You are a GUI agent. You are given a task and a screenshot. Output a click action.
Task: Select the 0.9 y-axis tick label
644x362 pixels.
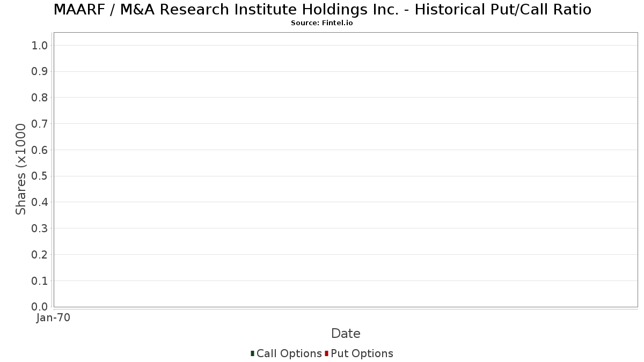coord(40,71)
